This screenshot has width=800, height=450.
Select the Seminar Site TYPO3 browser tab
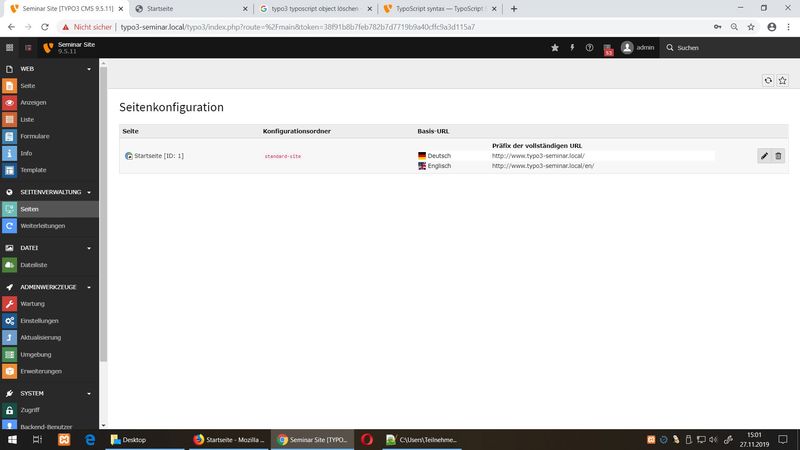[x=67, y=9]
